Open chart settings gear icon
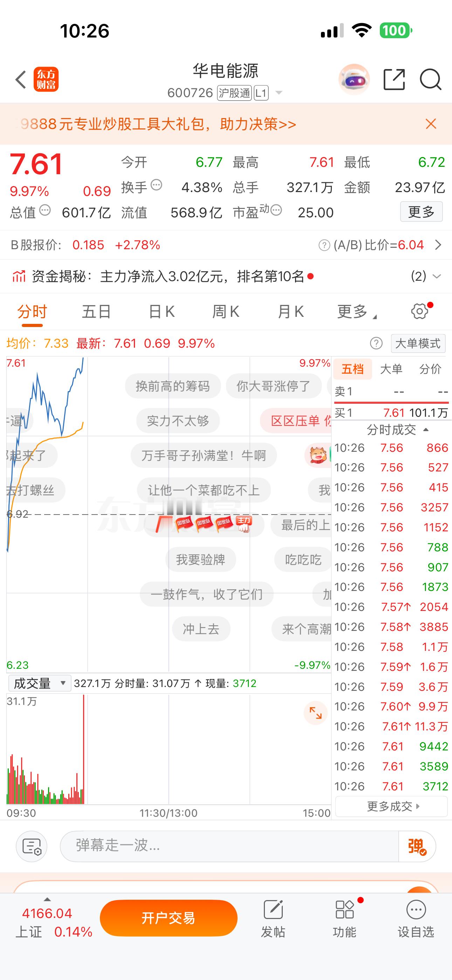 (x=420, y=311)
